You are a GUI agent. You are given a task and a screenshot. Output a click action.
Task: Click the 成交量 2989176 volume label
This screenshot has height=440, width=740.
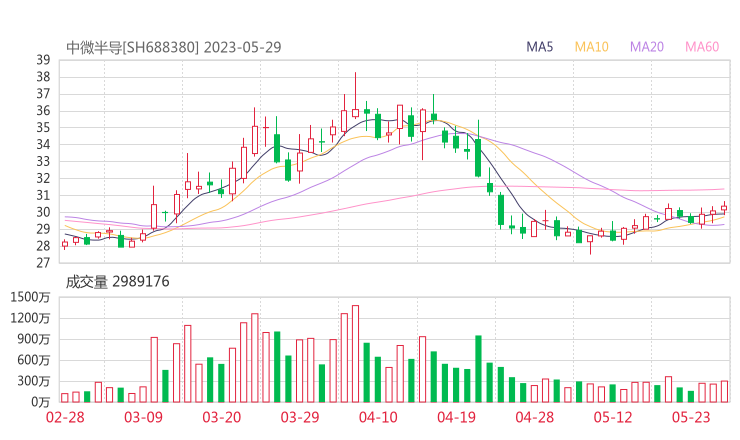117,282
